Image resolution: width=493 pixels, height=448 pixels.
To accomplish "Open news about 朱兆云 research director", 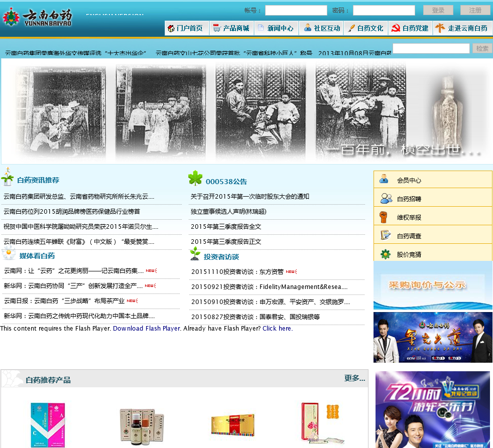I will [79, 197].
